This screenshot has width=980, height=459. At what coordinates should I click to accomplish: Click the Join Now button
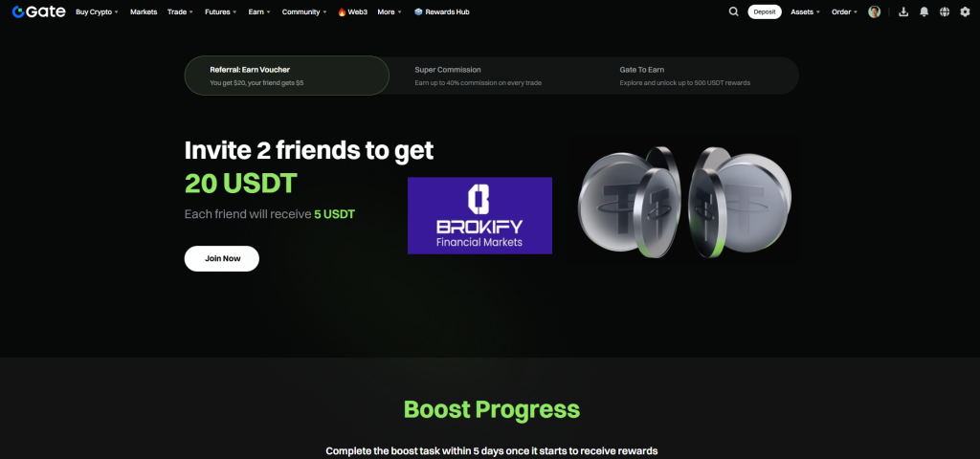pos(222,258)
